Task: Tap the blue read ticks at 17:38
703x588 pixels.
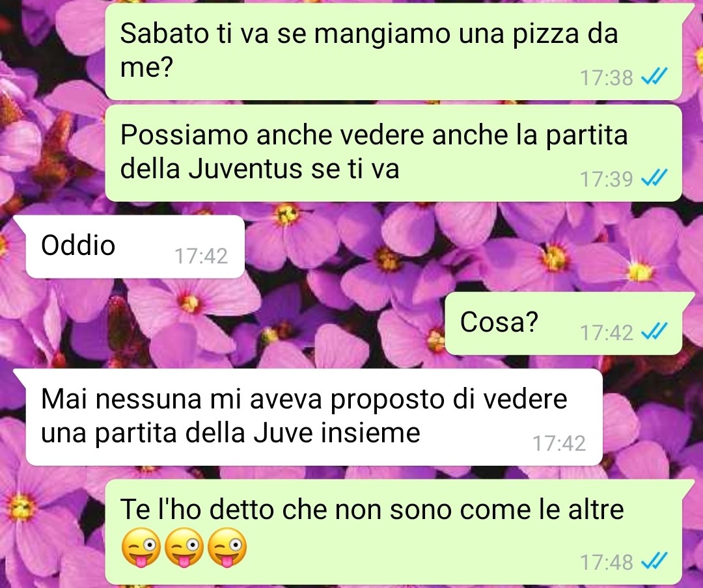Action: [655, 77]
